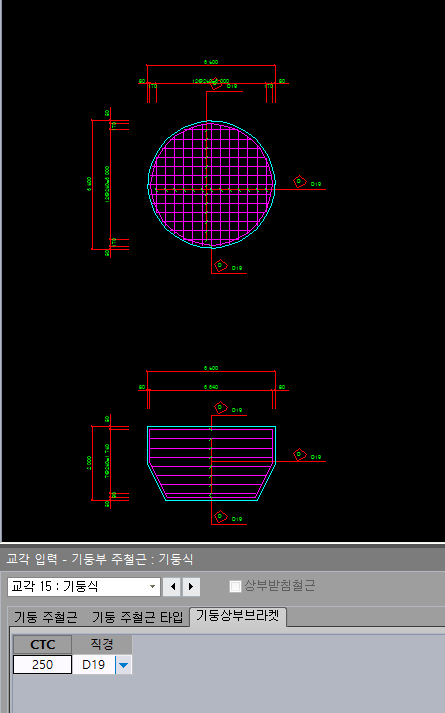Click the rebar marker above bracket section
Image resolution: width=445 pixels, height=713 pixels.
click(220, 407)
